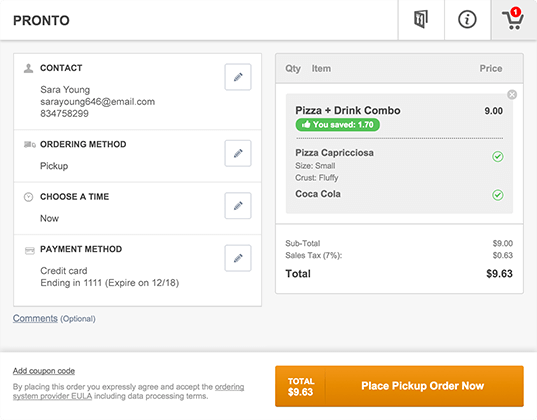Edit Choose a Time pencil icon
The width and height of the screenshot is (537, 420).
238,206
